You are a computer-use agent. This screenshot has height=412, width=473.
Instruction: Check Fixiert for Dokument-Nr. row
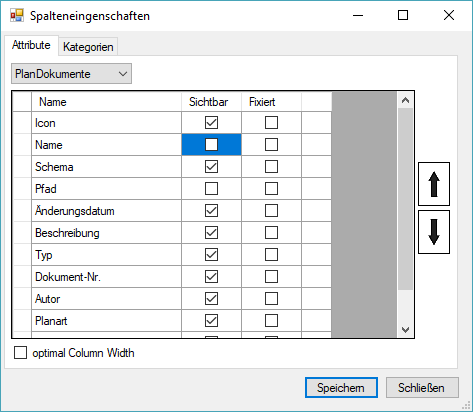click(x=271, y=277)
